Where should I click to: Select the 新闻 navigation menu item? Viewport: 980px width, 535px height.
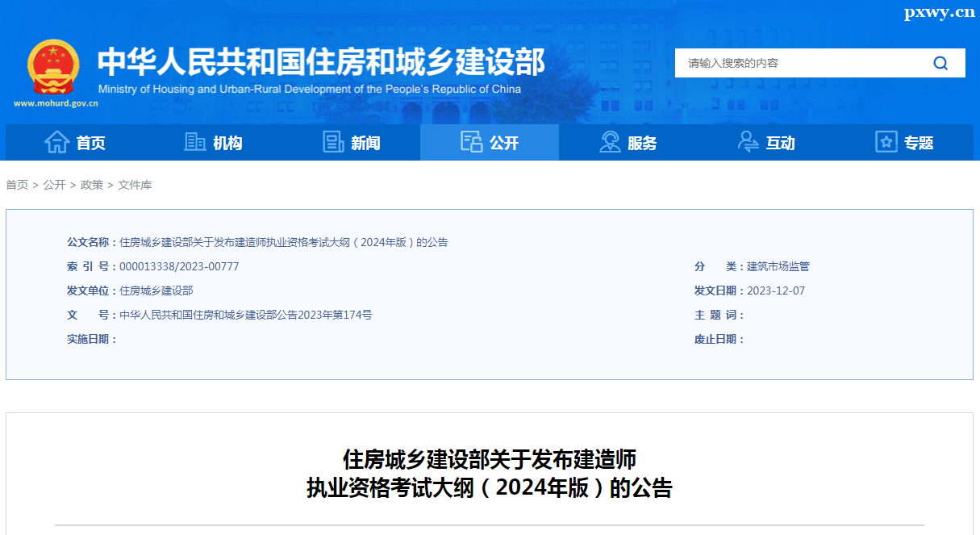tap(365, 143)
